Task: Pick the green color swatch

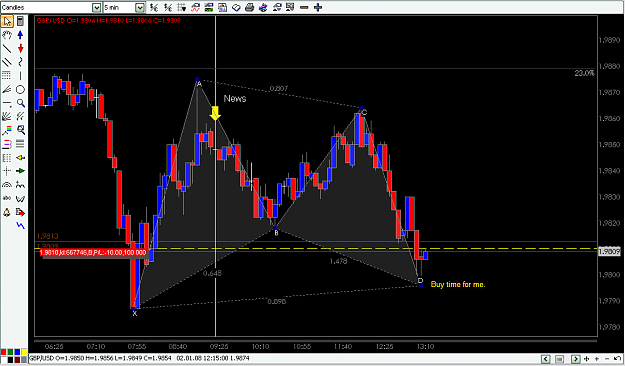Action: tap(10, 352)
